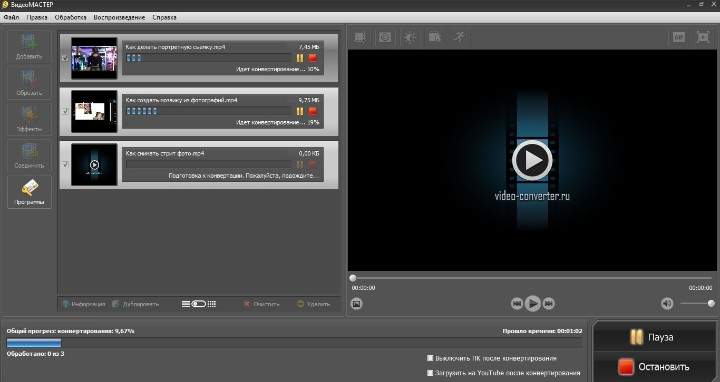
Task: Click the GIF creation icon above preview
Action: [679, 37]
